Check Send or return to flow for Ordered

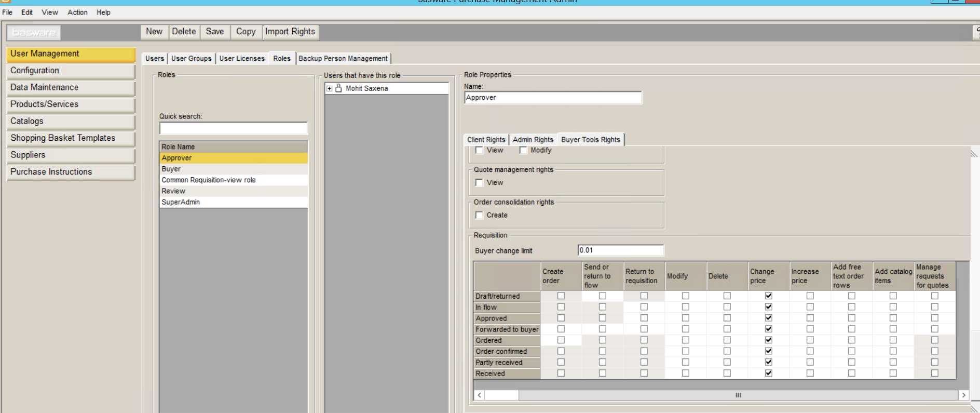click(x=603, y=340)
